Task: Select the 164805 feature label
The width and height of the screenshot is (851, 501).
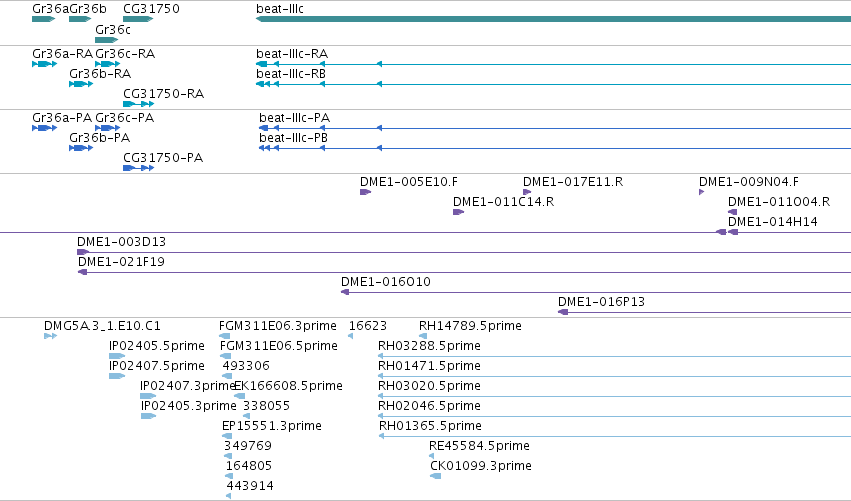Action: (x=249, y=467)
